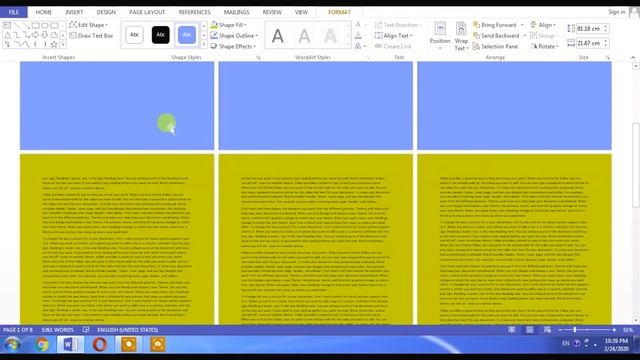Open the Shape Effects dropdown
640x360 pixels.
coord(233,46)
